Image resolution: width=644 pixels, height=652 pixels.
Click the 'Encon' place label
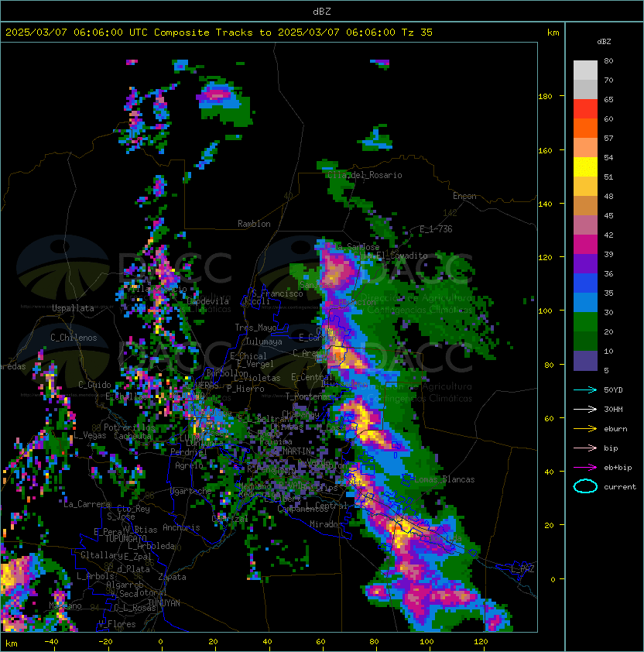(464, 196)
